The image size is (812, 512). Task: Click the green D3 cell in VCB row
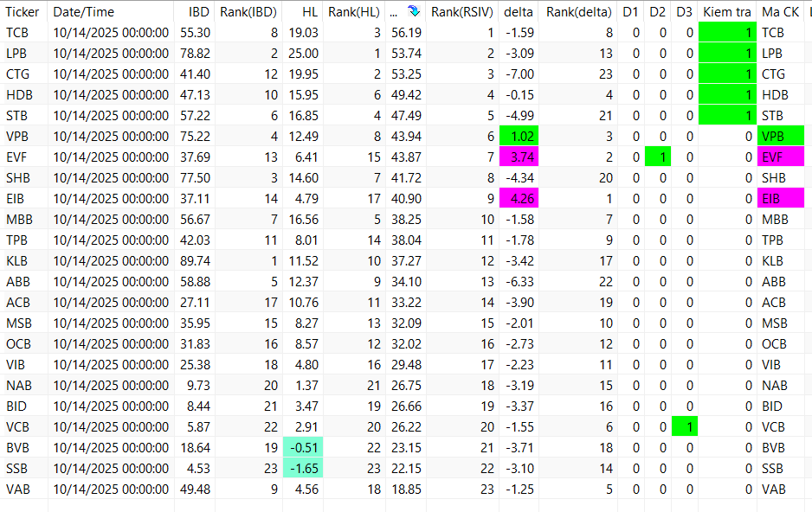[685, 426]
